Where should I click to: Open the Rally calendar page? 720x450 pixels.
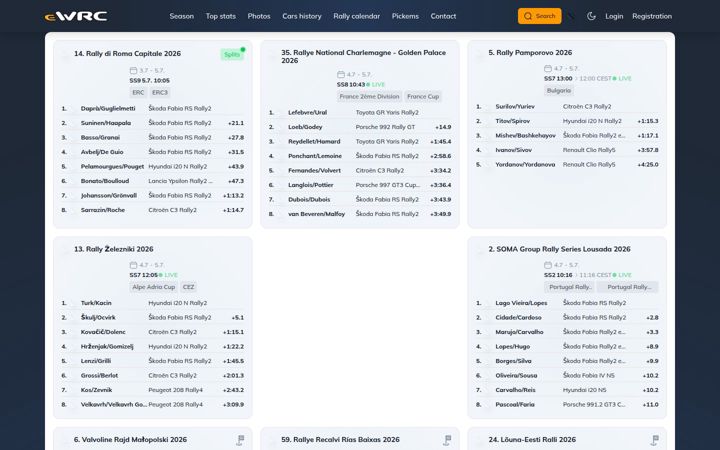pyautogui.click(x=356, y=16)
